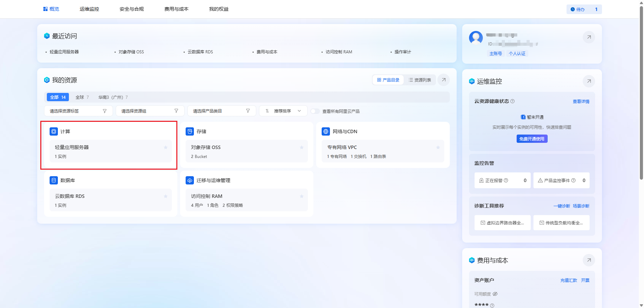644x308 pixels.
Task: Star the 对象存储 OSS product
Action: tap(302, 147)
